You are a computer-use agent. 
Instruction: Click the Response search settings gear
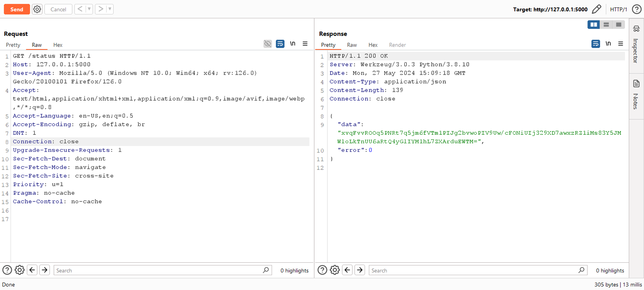click(335, 270)
